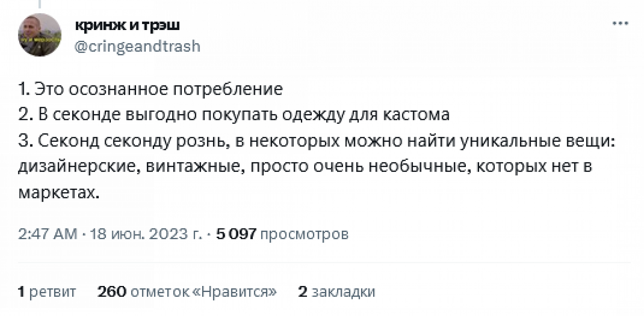Click the line about одежду для кастома
Viewport: 644px width, 316px height.
pos(234,115)
